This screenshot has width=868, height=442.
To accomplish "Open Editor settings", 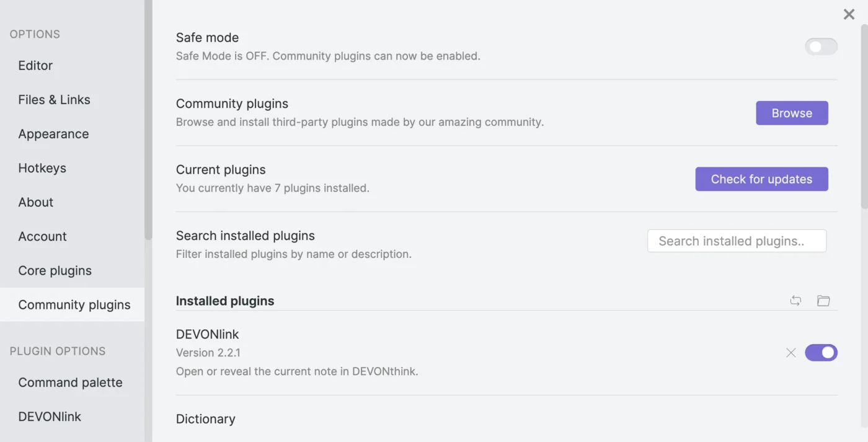I will 35,65.
